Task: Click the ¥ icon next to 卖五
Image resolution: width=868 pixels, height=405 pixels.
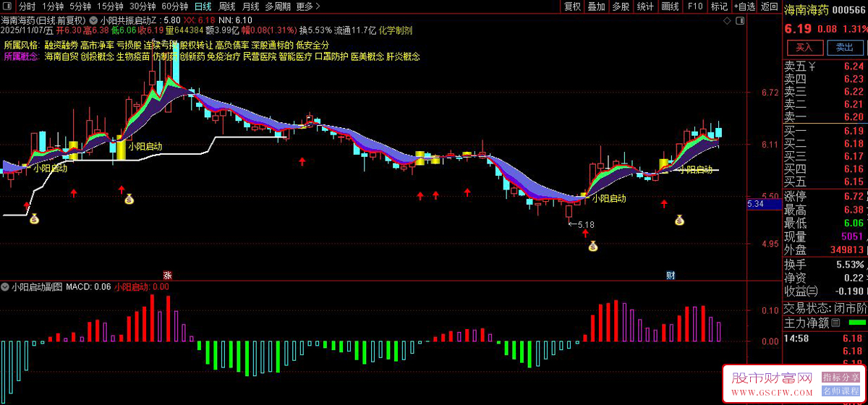Action: [x=812, y=67]
